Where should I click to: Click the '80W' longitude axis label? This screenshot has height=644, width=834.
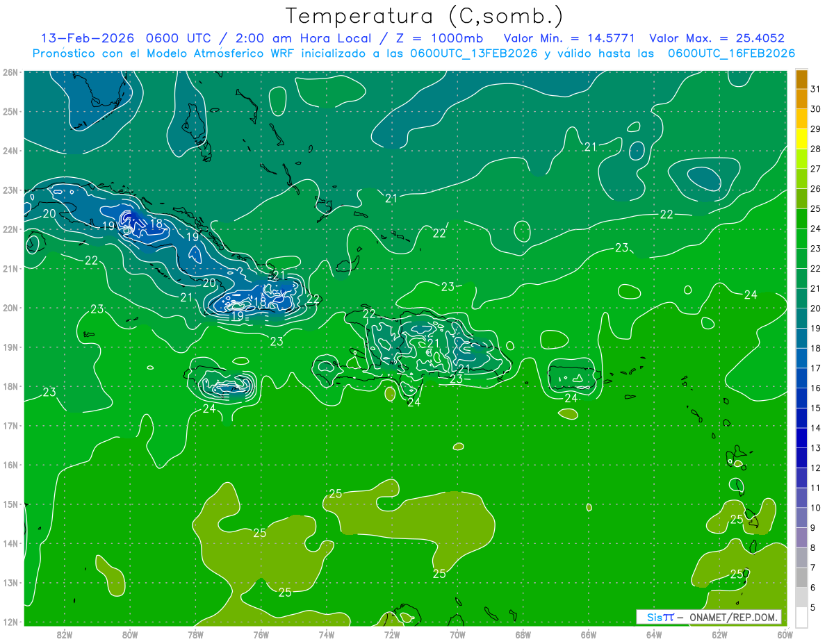point(130,634)
